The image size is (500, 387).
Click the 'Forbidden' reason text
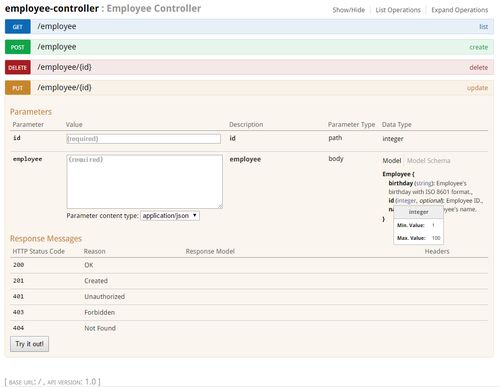tap(100, 312)
